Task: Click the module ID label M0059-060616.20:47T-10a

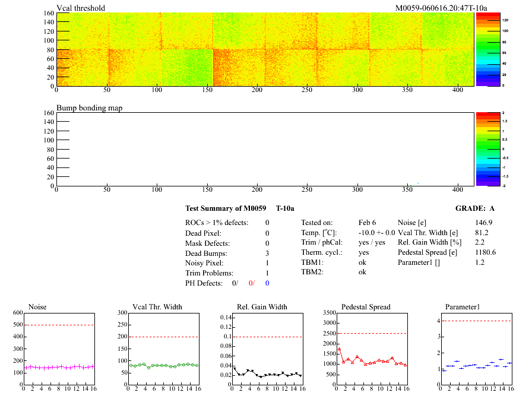Action: 441,8
